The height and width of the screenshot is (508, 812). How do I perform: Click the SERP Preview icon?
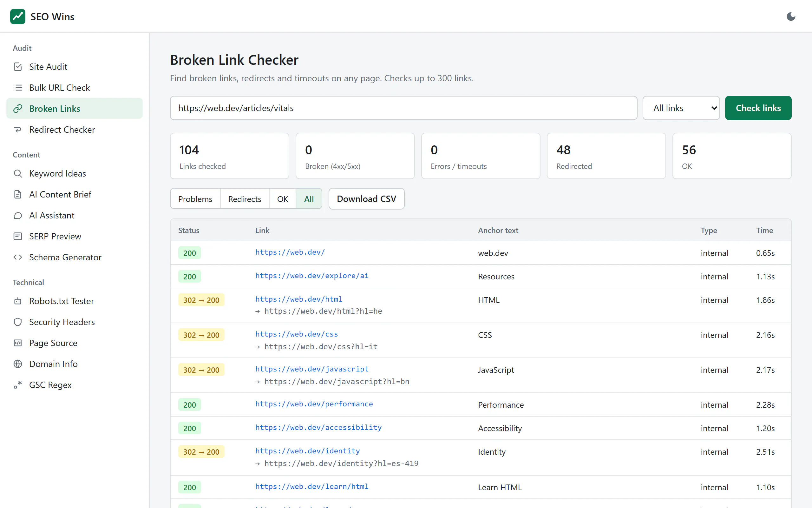18,236
